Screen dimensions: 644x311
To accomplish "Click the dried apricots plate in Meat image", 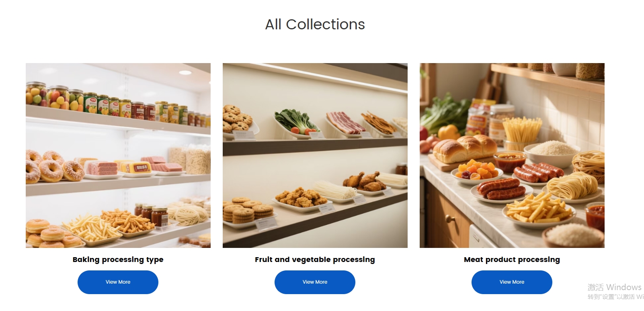I will 477,171.
